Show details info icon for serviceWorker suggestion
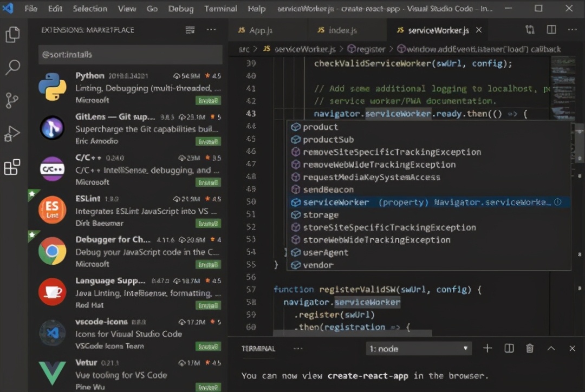 pyautogui.click(x=557, y=202)
